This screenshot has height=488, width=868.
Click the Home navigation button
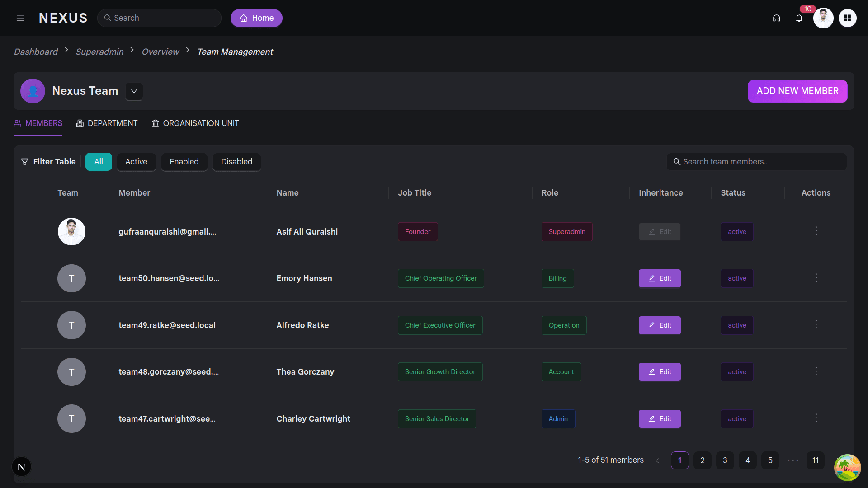tap(256, 18)
